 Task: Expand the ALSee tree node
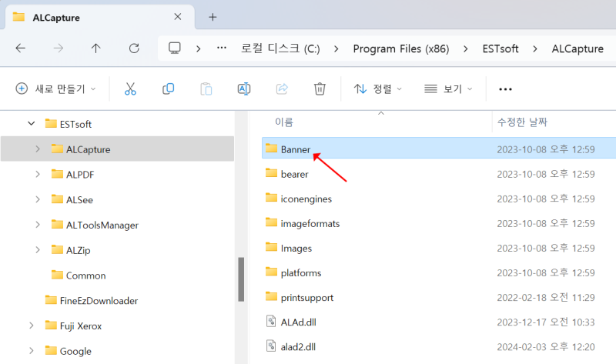38,199
